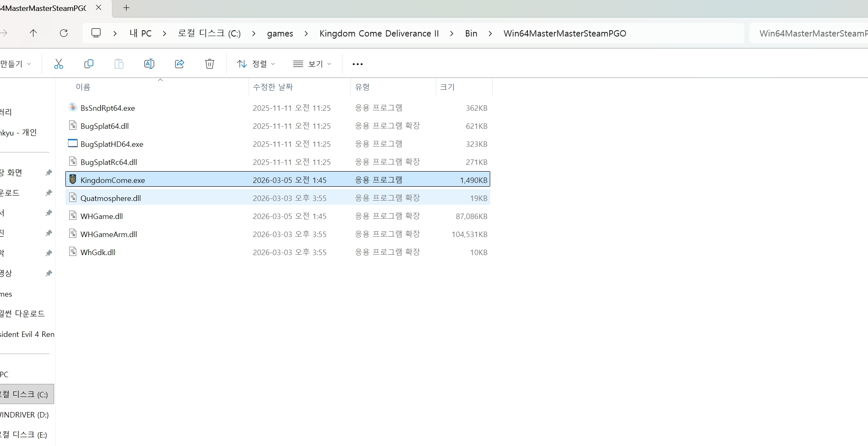This screenshot has width=868, height=446.
Task: Click the Copy icon in toolbar
Action: (x=89, y=64)
